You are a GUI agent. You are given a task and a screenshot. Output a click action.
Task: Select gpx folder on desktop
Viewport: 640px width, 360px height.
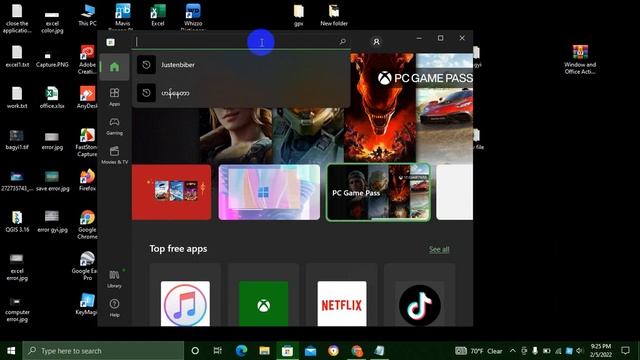tap(299, 16)
